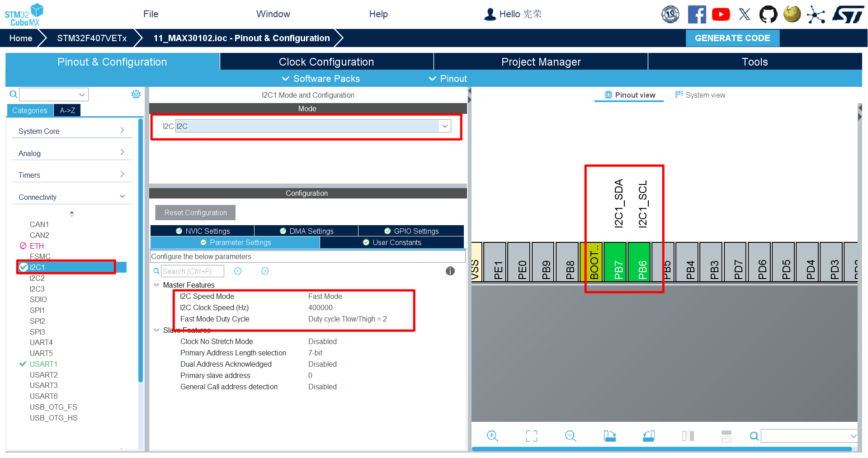Click the user account icon beside Hello

point(490,14)
